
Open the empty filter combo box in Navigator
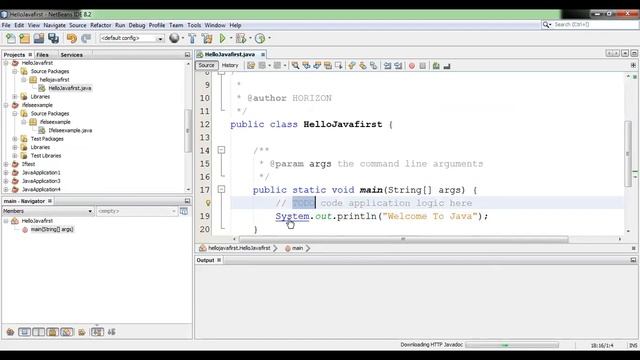pos(137,211)
